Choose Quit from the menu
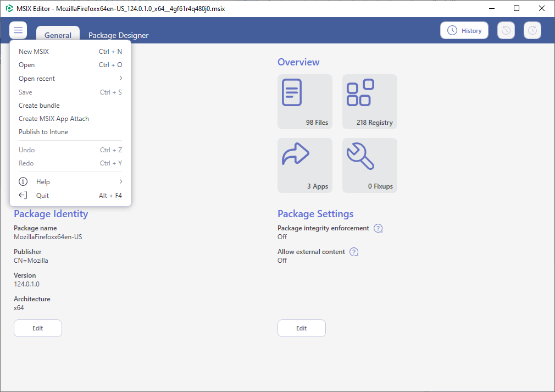Screen dimensions: 555x392 pos(70,196)
